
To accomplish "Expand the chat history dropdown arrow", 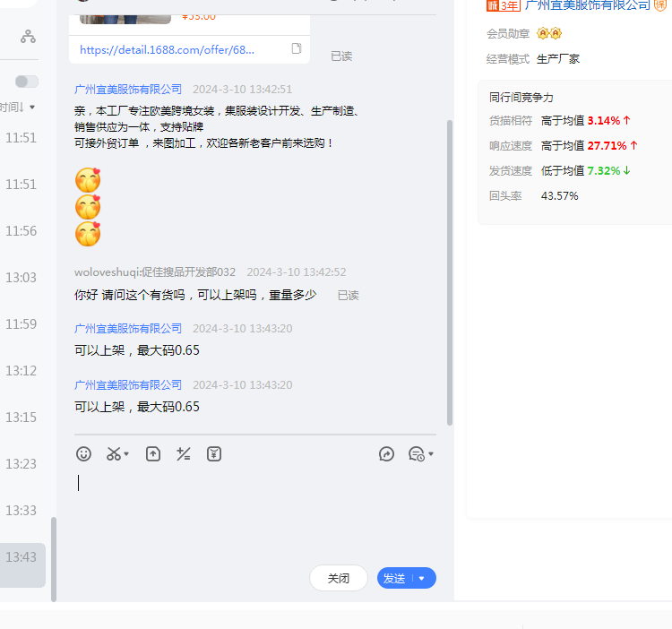I will click(431, 454).
